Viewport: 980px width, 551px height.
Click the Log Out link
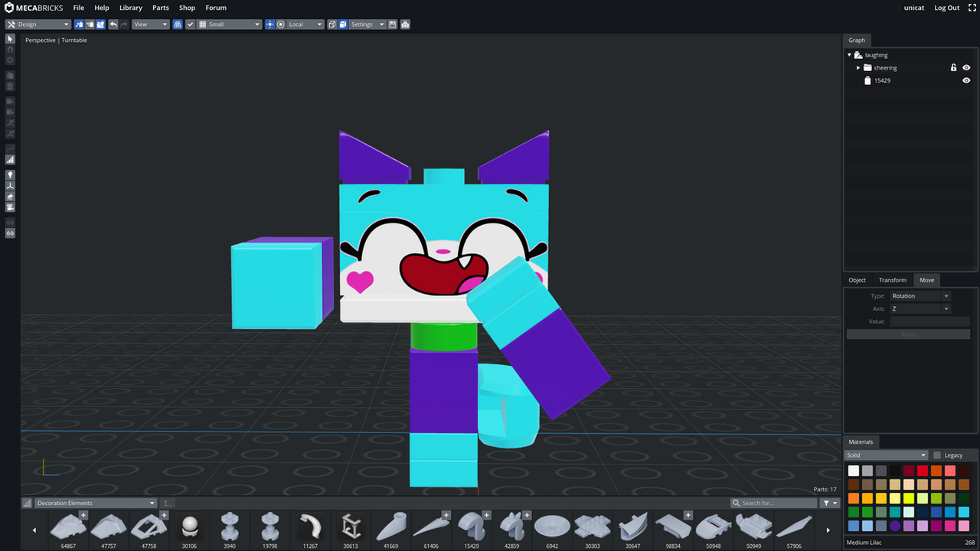(947, 8)
